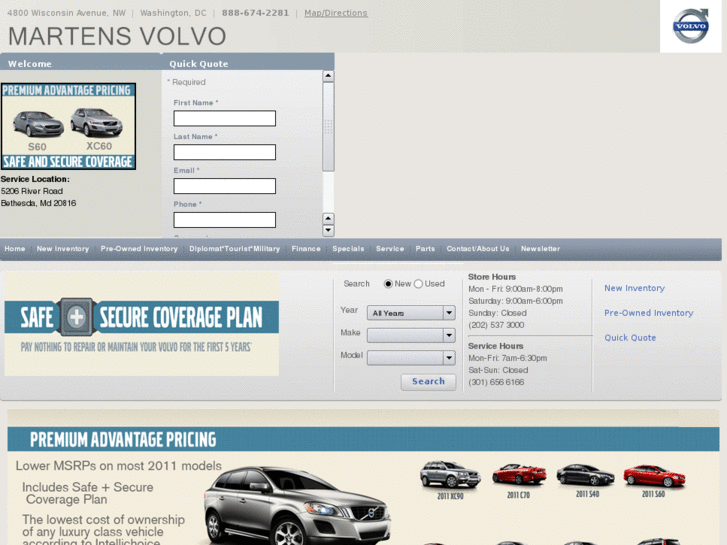This screenshot has height=545, width=727.
Task: Open Contact/About Us menu item
Action: pyautogui.click(x=478, y=249)
